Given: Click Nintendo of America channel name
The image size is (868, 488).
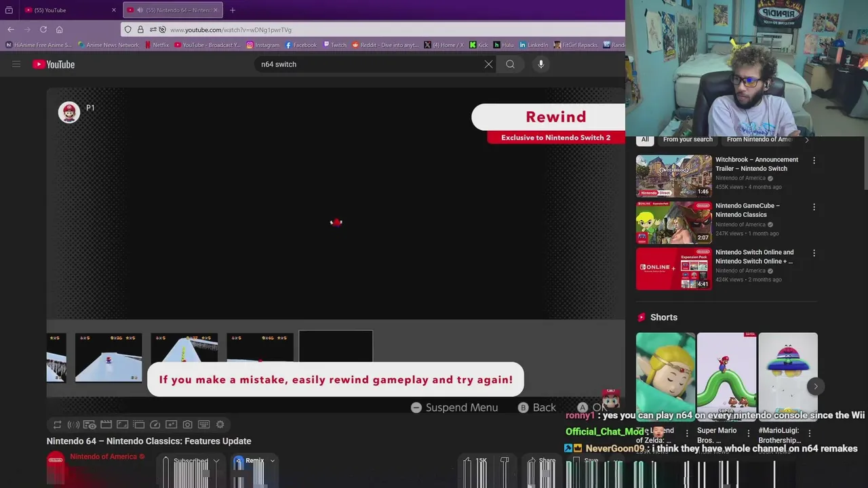Looking at the screenshot, I should pyautogui.click(x=103, y=457).
